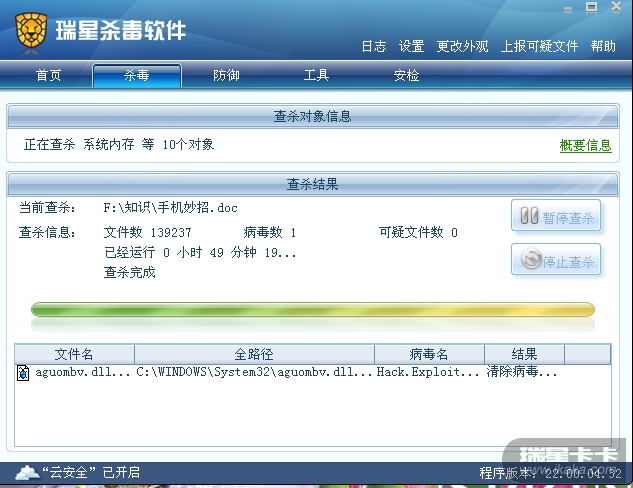The height and width of the screenshot is (488, 633).
Task: Click the 查杀结果 section header
Action: point(313,184)
